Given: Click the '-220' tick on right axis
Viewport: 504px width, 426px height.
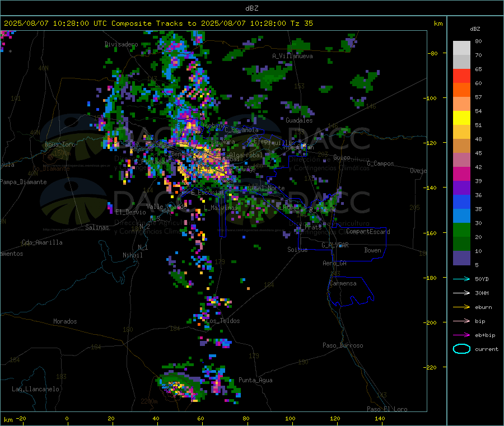Looking at the screenshot, I should point(431,368).
